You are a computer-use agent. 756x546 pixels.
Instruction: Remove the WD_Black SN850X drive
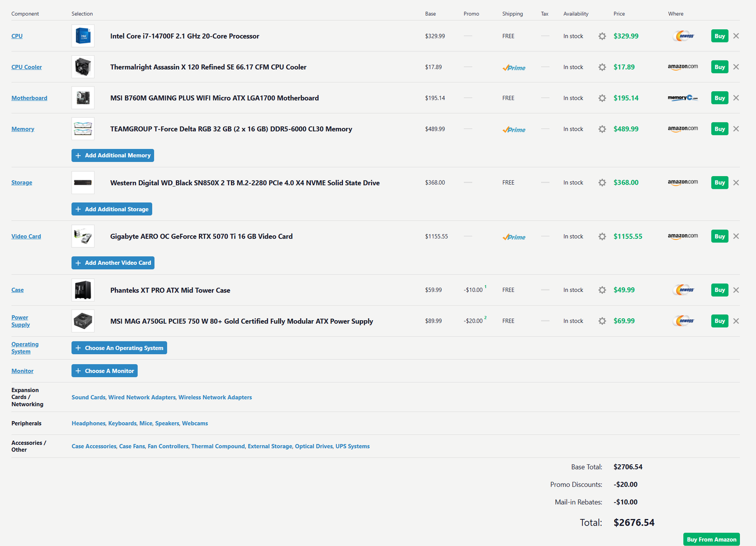[736, 183]
